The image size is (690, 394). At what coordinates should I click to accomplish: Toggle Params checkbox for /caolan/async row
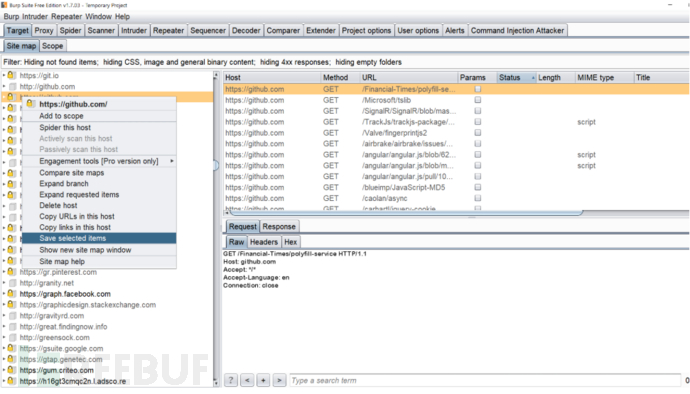[x=477, y=198]
